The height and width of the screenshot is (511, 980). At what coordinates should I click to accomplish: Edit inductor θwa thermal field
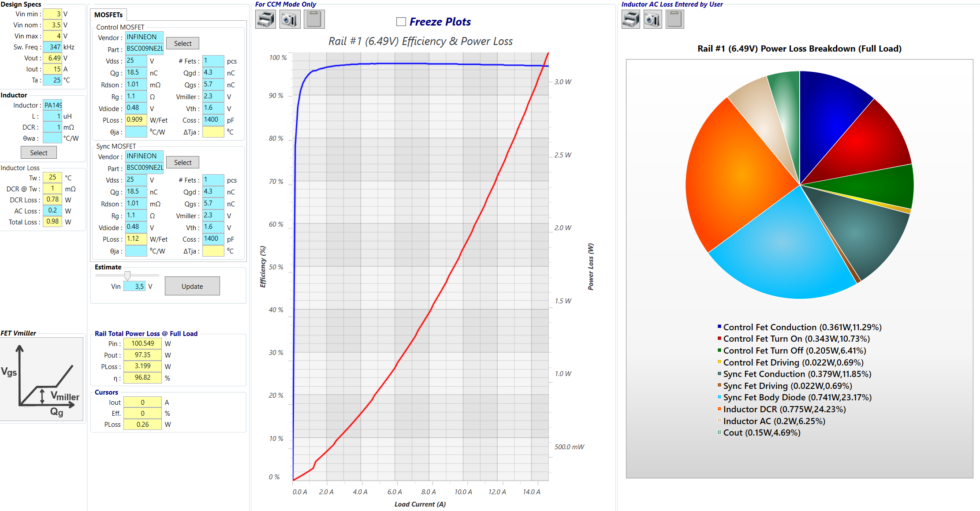pos(52,138)
